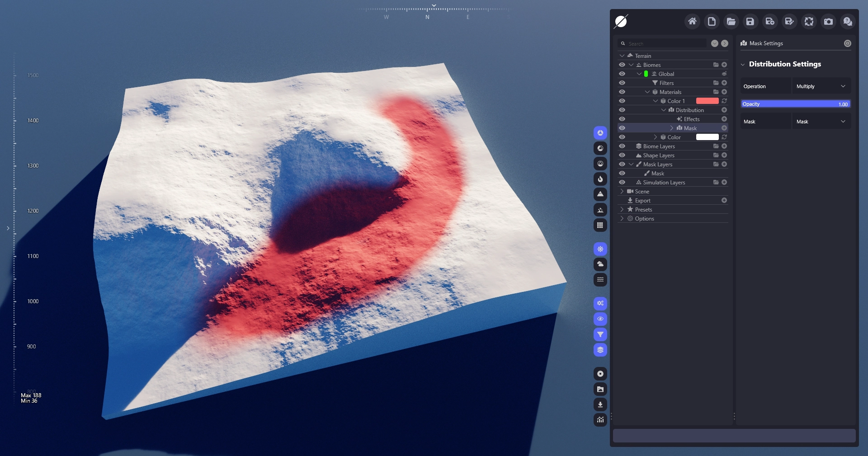The width and height of the screenshot is (868, 456).
Task: Click the add icon on Effects row
Action: [724, 119]
